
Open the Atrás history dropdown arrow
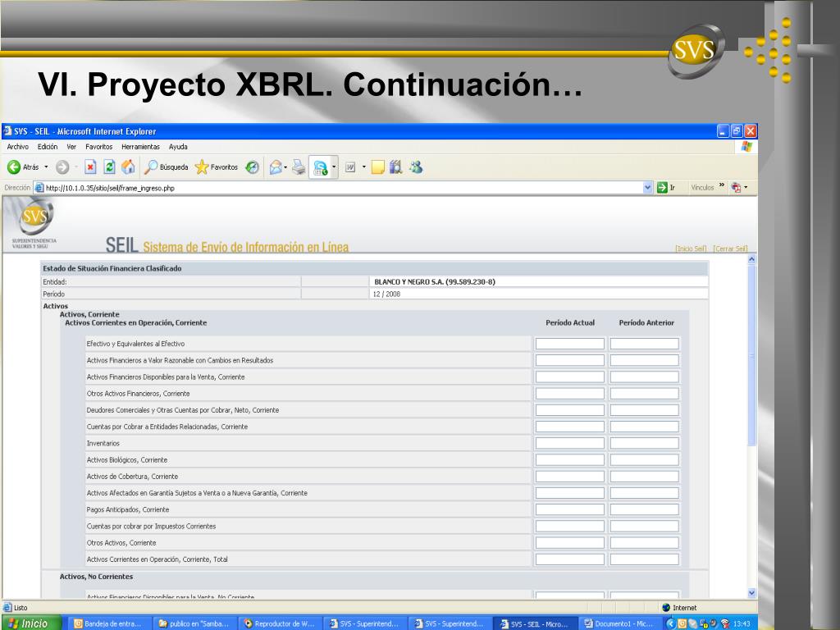click(x=46, y=167)
